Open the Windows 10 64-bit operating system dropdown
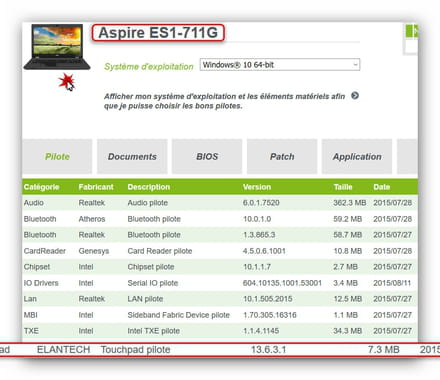 (x=280, y=65)
